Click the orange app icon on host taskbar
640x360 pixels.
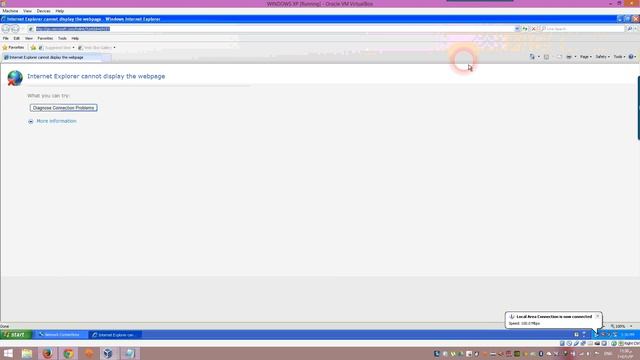pos(89,353)
